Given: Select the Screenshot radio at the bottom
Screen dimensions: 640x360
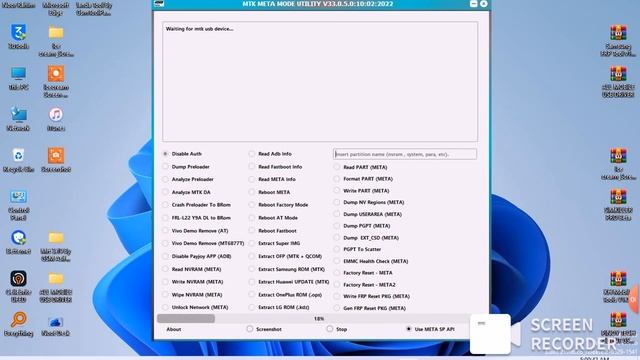Looking at the screenshot, I should pyautogui.click(x=264, y=329).
